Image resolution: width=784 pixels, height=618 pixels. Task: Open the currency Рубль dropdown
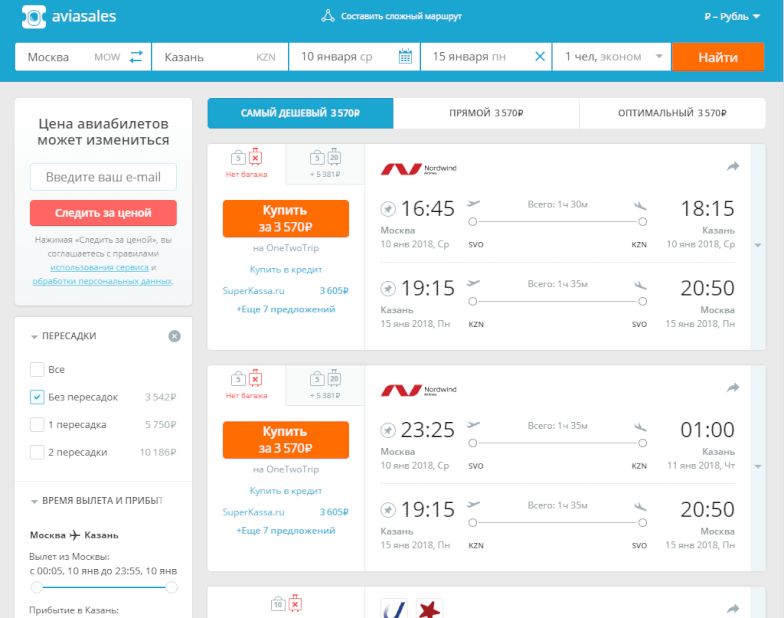(x=732, y=17)
